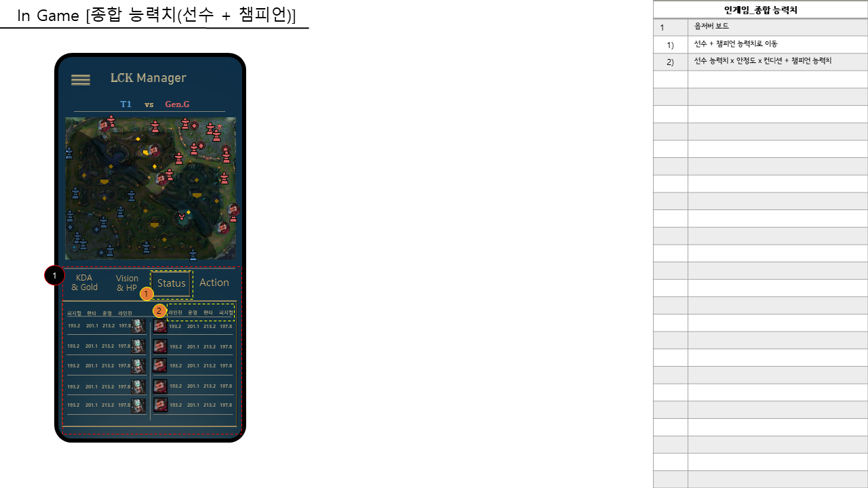
Task: Click Gen.G side's 한타 column header
Action: point(209,312)
